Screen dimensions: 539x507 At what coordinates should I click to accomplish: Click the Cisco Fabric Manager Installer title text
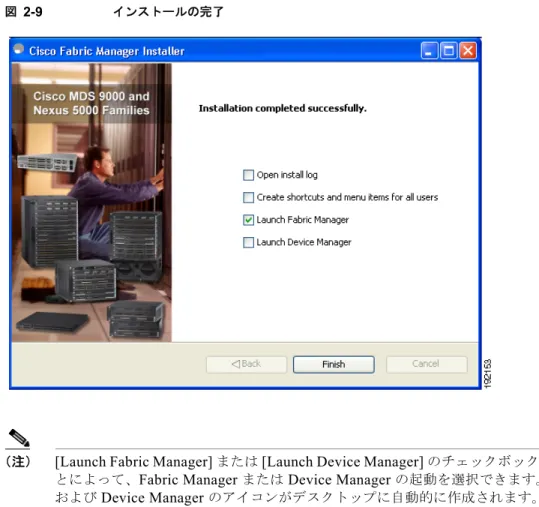[107, 51]
